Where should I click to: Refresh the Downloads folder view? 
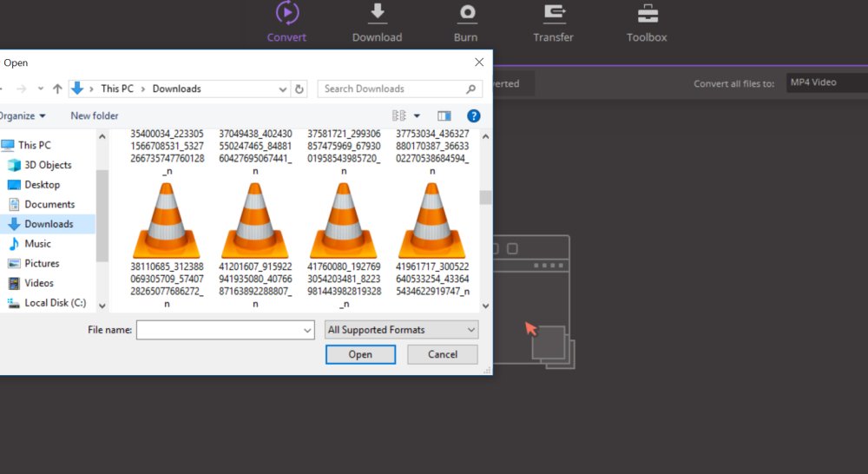coord(299,89)
